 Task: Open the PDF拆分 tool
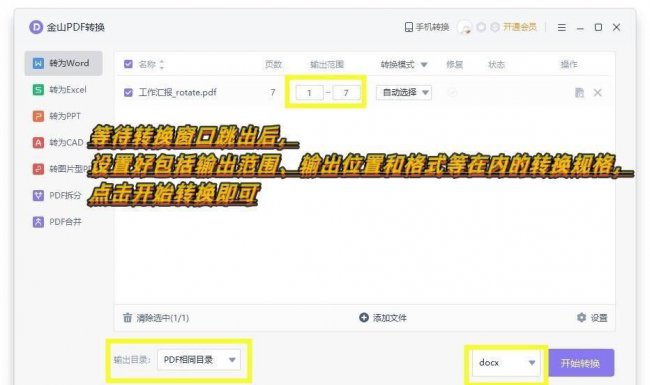57,195
